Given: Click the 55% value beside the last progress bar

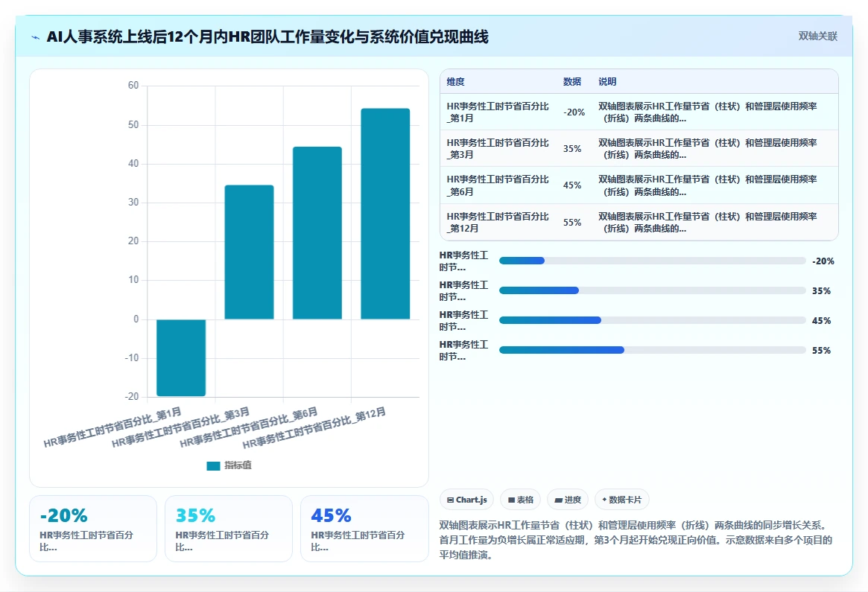Looking at the screenshot, I should 821,351.
